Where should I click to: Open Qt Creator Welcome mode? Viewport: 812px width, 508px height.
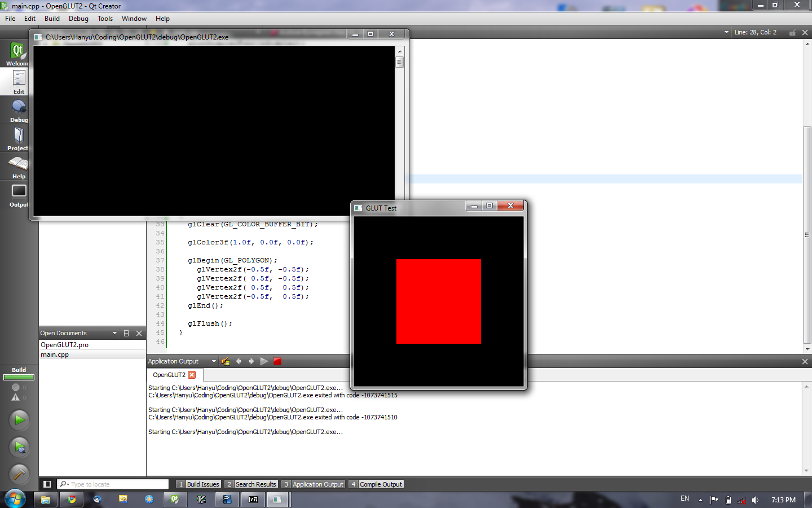tap(16, 55)
